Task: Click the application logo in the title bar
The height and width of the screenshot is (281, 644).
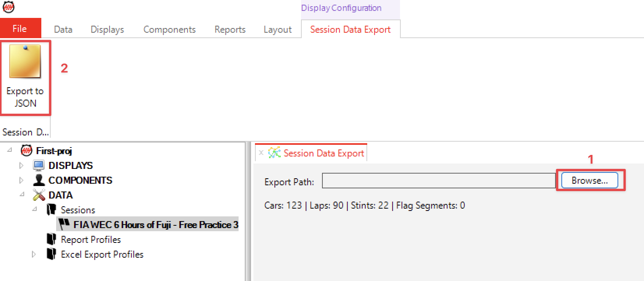Action: [x=9, y=7]
